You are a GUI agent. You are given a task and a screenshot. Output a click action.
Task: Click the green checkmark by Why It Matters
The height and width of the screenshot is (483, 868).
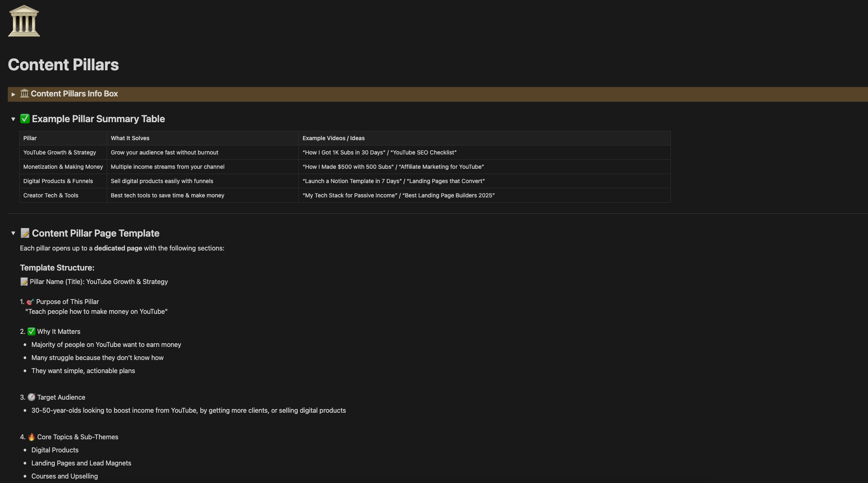[x=31, y=332]
